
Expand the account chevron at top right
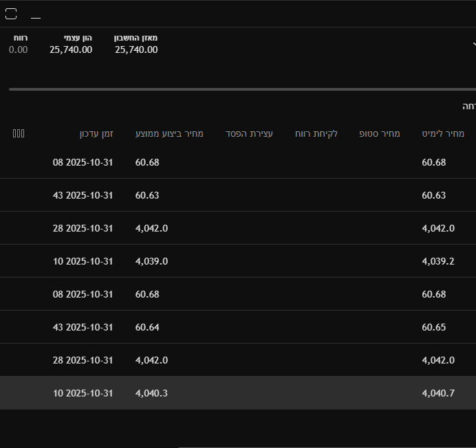(x=473, y=43)
